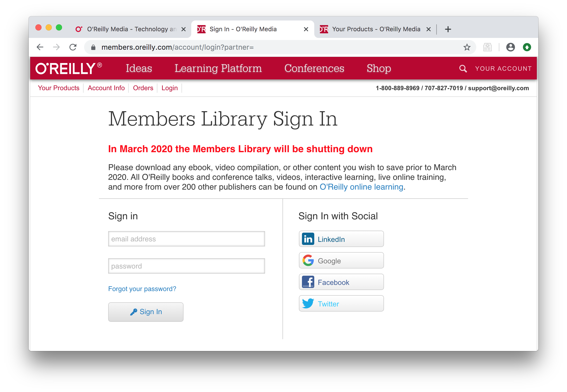Reload the page with the refresh icon
Viewport: 567px width, 392px height.
[73, 47]
